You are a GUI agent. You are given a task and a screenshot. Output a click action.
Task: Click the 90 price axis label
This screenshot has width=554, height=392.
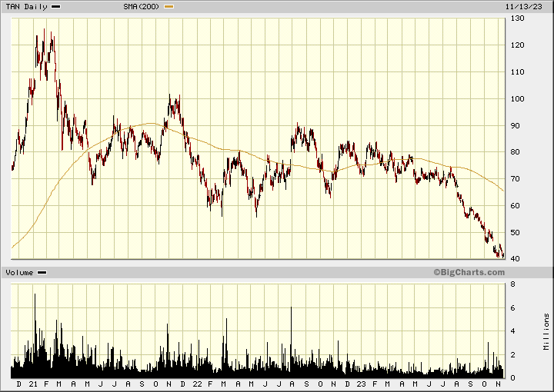point(515,126)
